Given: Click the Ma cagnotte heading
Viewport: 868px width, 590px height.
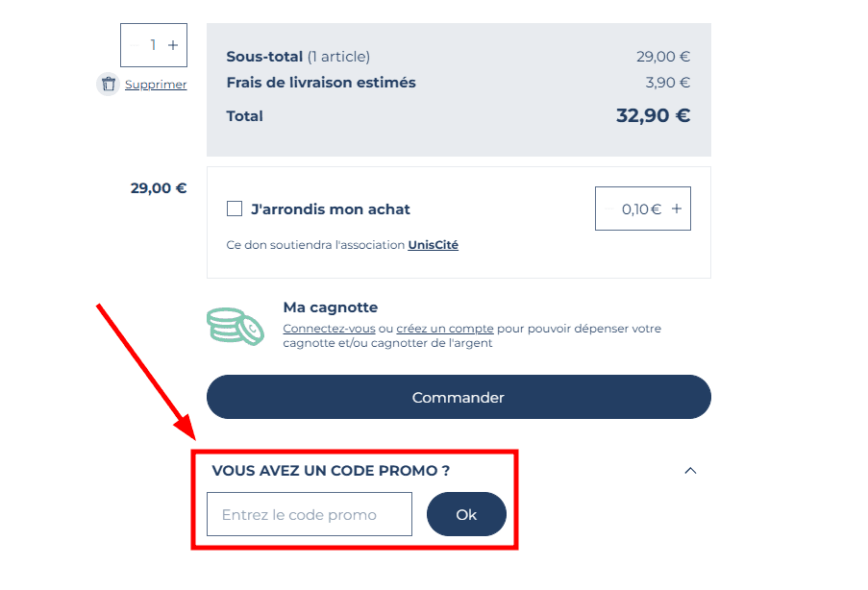Looking at the screenshot, I should [x=331, y=307].
